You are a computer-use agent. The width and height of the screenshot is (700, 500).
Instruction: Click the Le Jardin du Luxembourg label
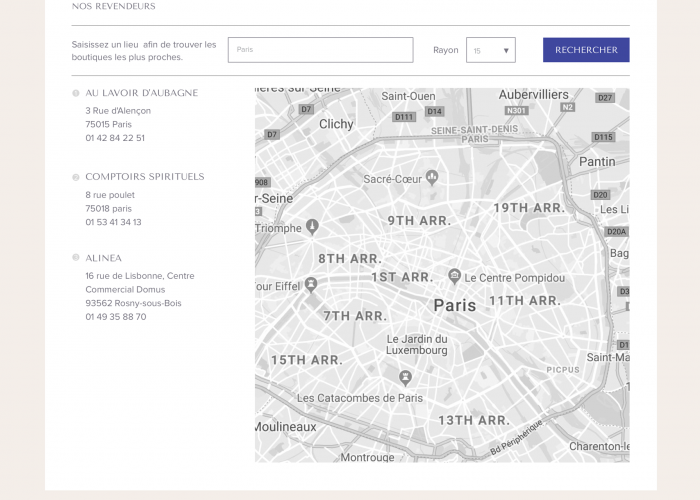pyautogui.click(x=417, y=345)
